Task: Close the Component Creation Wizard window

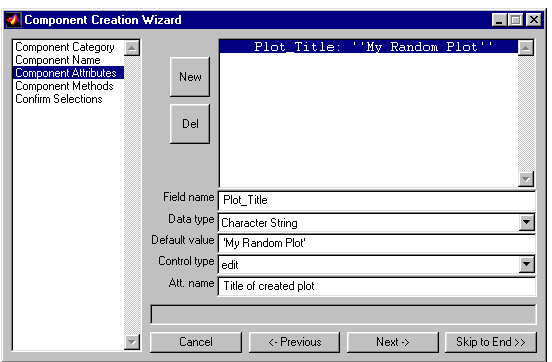Action: coord(534,20)
